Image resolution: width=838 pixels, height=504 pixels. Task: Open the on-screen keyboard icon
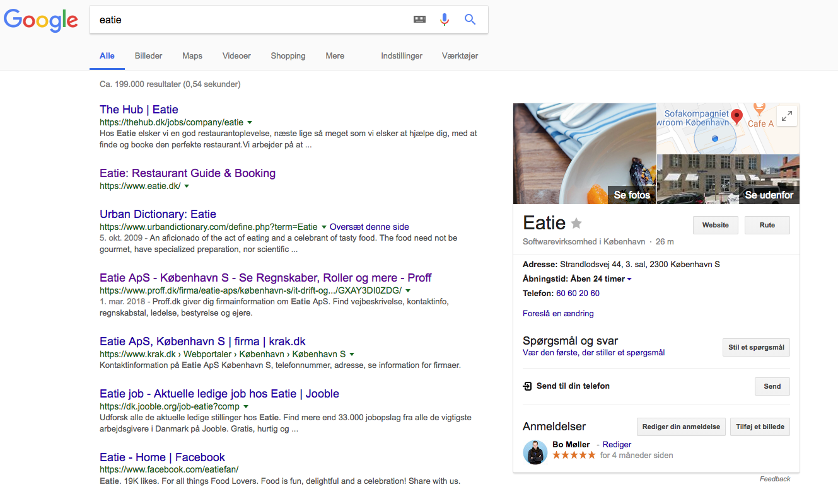click(x=419, y=20)
